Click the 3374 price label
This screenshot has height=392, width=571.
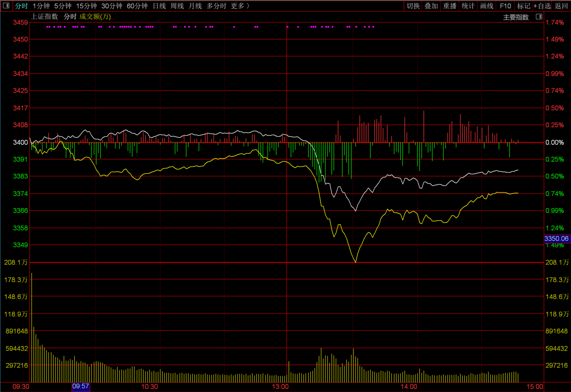[21, 193]
